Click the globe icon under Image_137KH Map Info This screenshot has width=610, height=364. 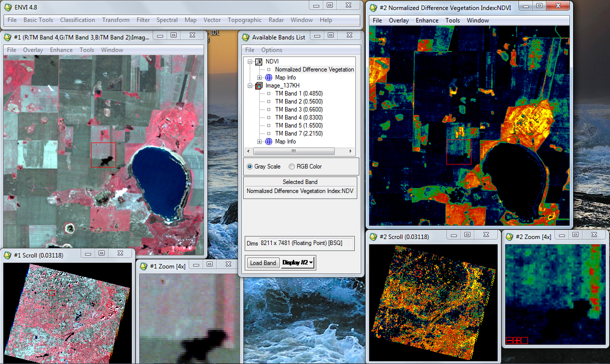pyautogui.click(x=269, y=141)
